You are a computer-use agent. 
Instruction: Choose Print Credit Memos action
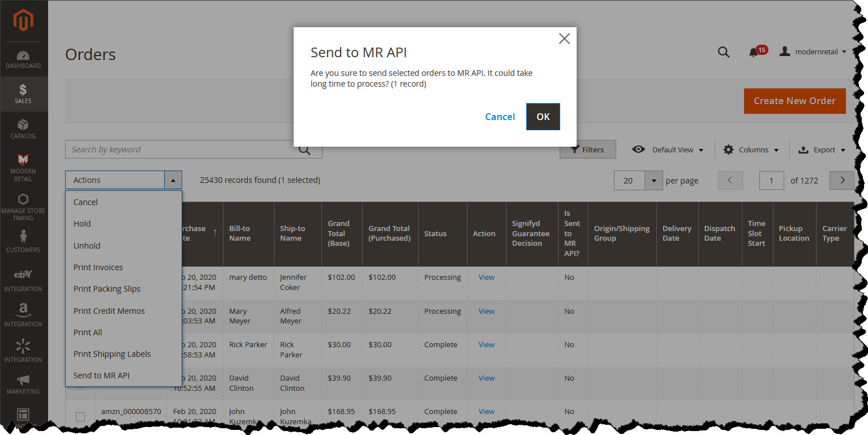(123, 311)
